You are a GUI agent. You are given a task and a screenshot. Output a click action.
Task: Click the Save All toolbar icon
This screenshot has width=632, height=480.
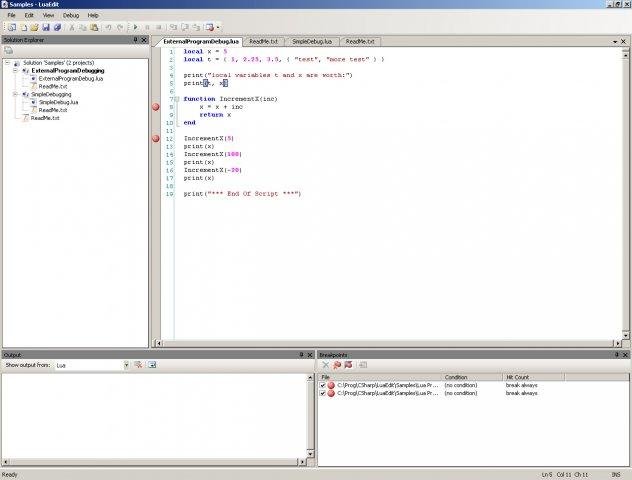coord(57,27)
